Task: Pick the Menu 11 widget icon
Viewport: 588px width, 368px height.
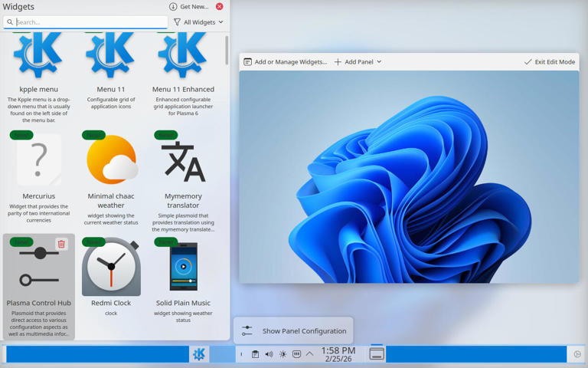Action: click(110, 55)
